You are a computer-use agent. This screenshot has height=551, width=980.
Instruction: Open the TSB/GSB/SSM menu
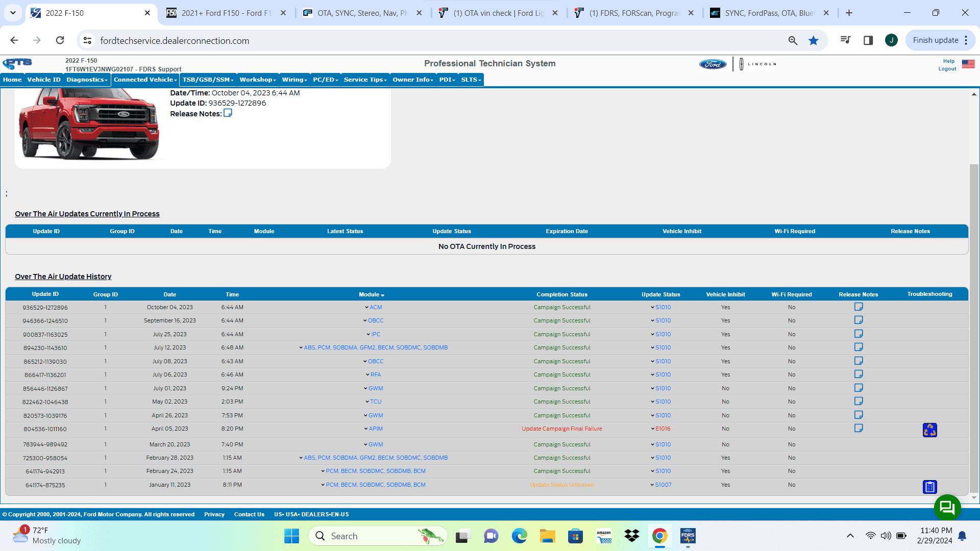click(x=208, y=80)
